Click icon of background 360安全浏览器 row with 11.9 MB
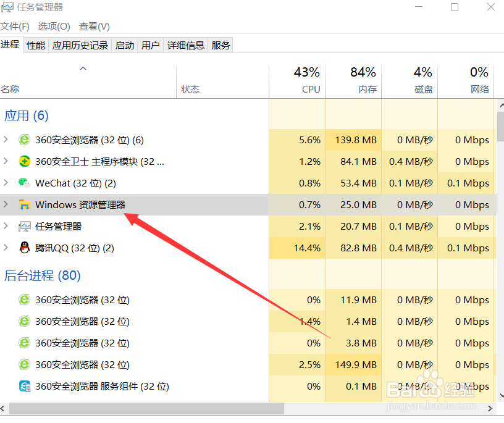 [x=25, y=299]
